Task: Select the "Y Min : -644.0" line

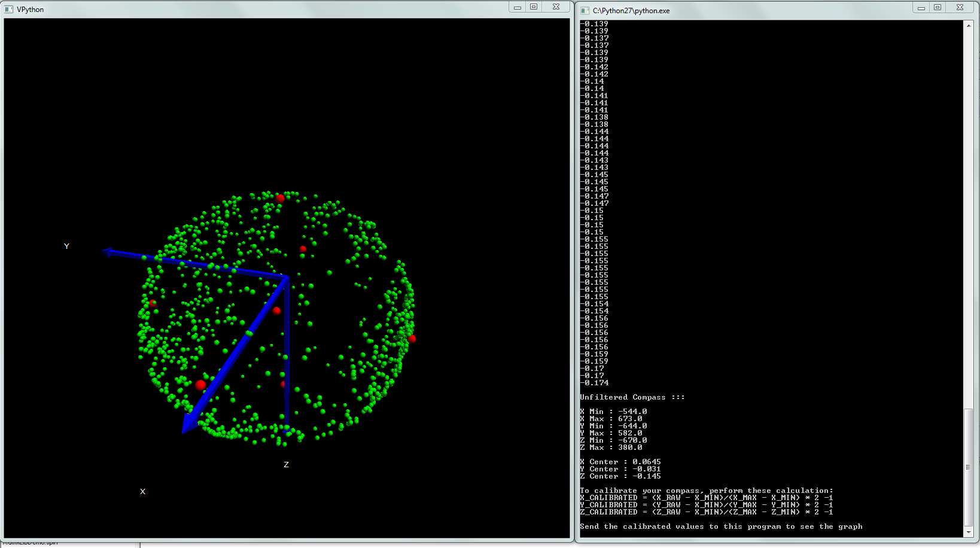Action: pos(613,426)
